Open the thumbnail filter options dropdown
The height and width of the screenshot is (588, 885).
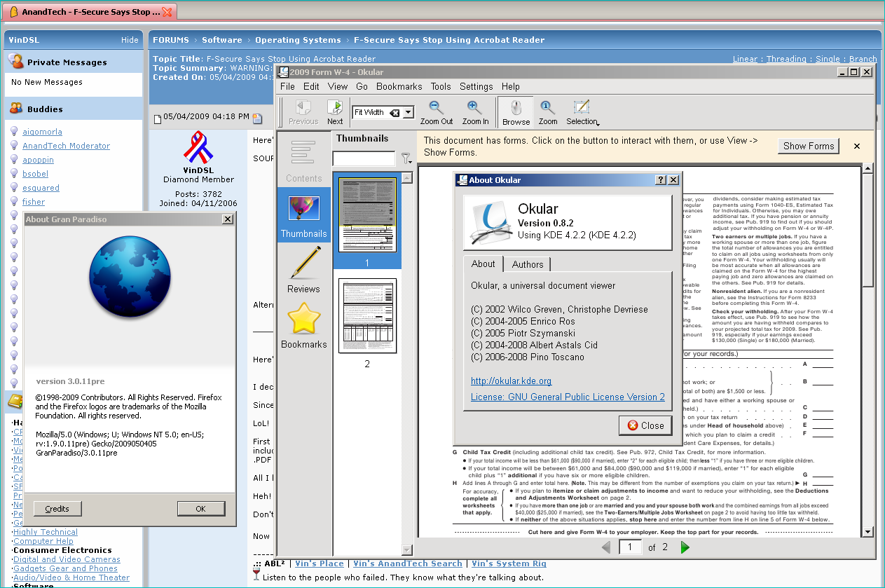click(x=406, y=159)
